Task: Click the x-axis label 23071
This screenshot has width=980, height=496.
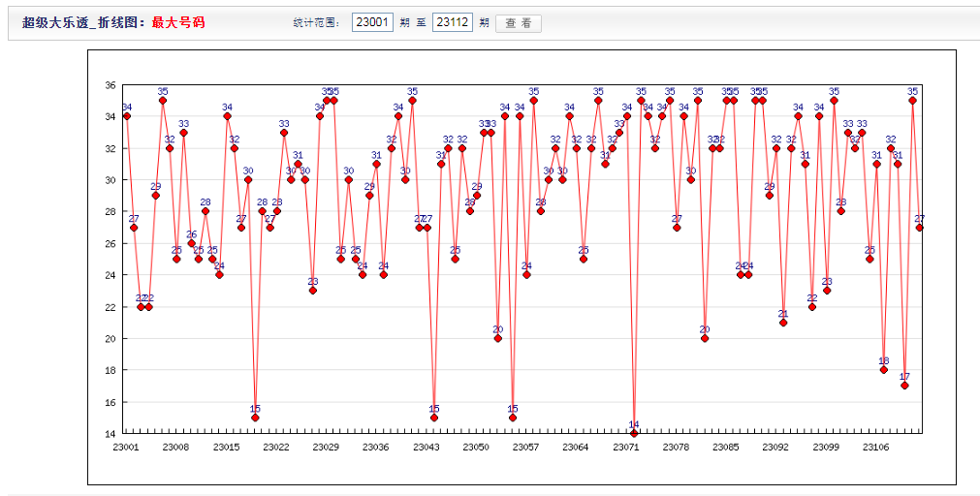Action: point(625,448)
